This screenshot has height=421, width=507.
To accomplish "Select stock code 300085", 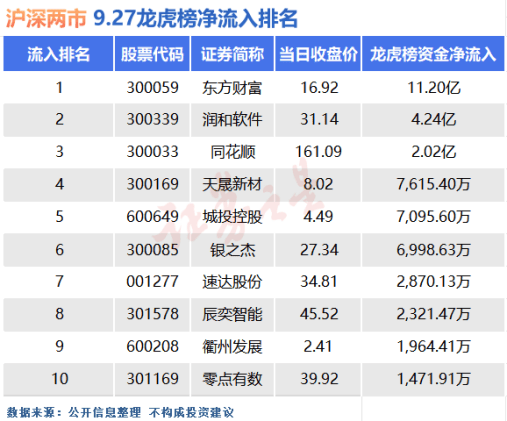I will pyautogui.click(x=153, y=250).
